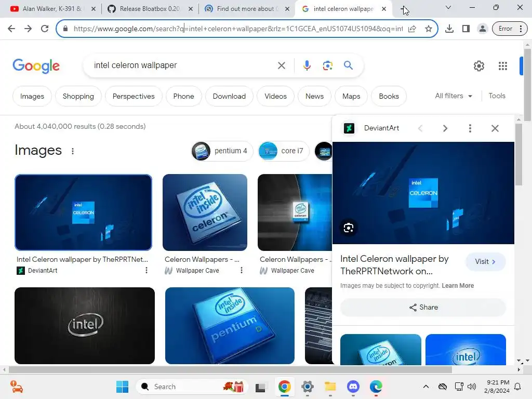Select the Books filter chip
The width and height of the screenshot is (532, 399).
coord(389,96)
